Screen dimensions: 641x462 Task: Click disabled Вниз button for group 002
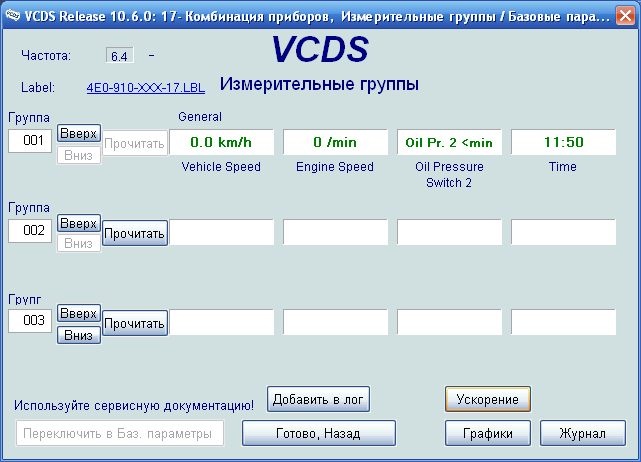pos(79,243)
